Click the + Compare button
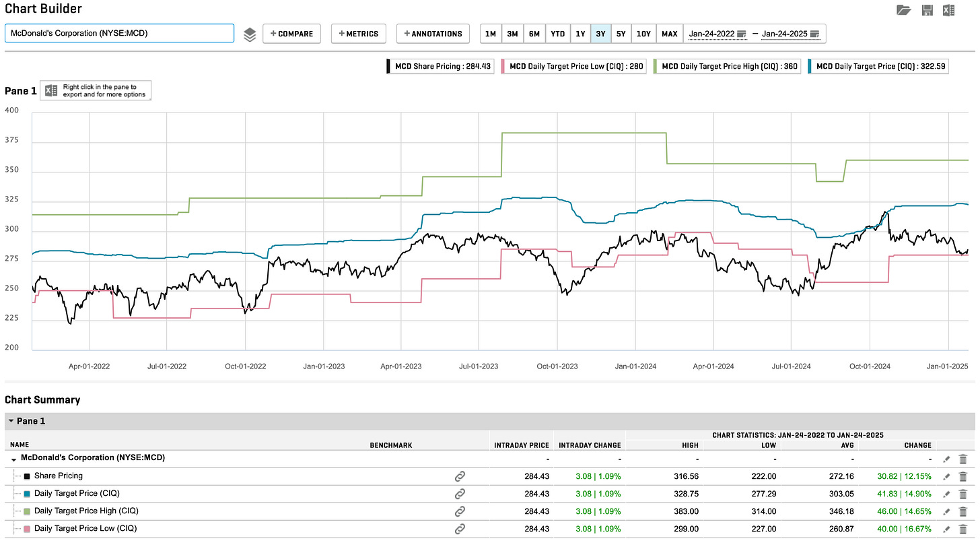This screenshot has width=980, height=549. 291,34
